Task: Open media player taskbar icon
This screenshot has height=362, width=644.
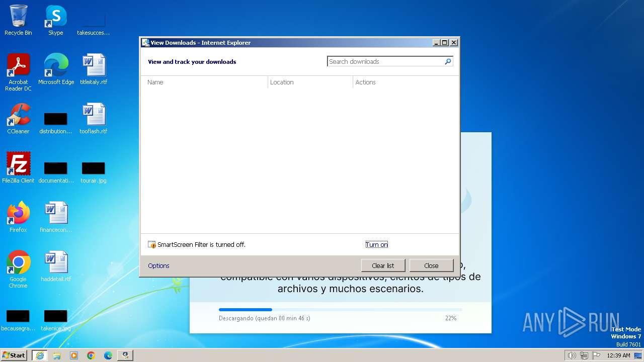Action: (x=74, y=355)
